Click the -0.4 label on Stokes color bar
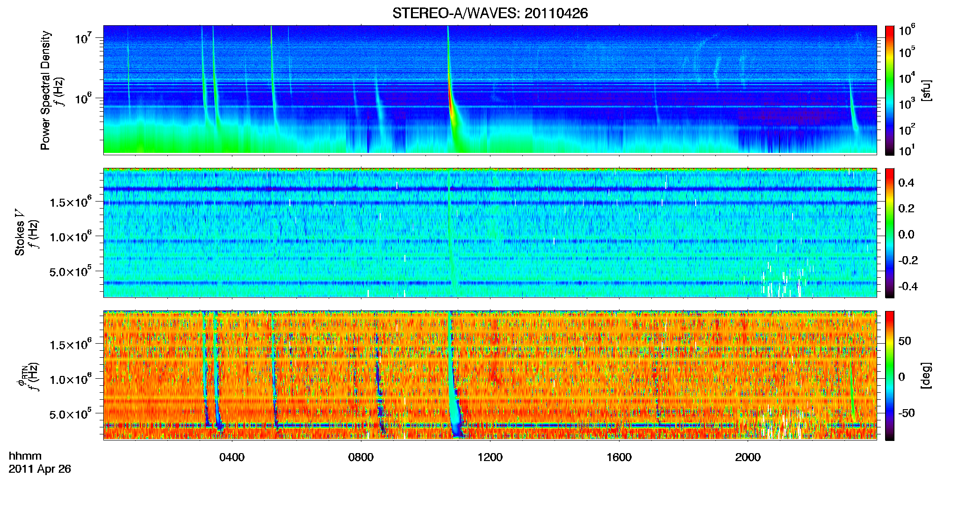980x505 pixels. click(x=908, y=287)
